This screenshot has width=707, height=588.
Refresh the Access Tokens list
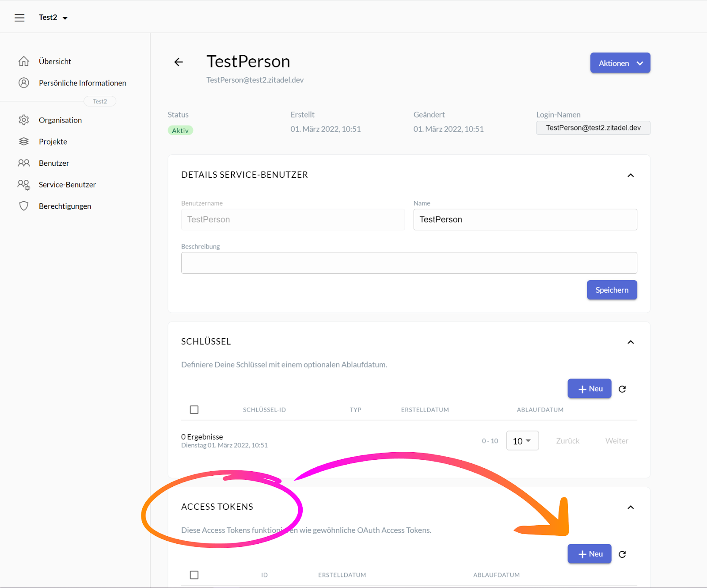pos(622,554)
